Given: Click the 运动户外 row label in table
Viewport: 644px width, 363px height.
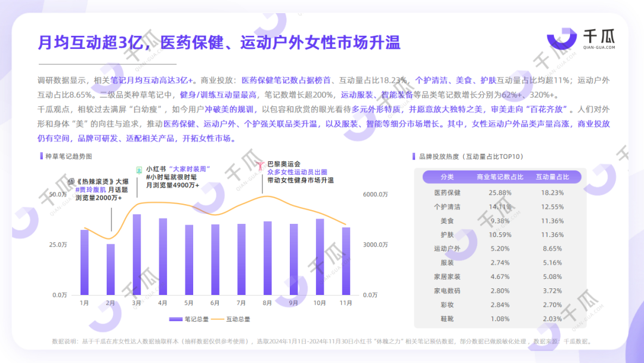Looking at the screenshot, I should pyautogui.click(x=447, y=249).
